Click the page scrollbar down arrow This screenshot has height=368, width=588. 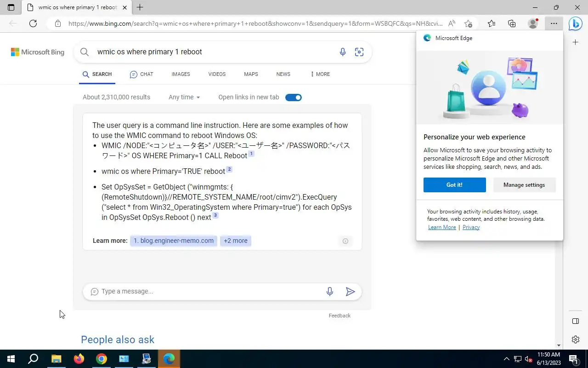coord(559,346)
